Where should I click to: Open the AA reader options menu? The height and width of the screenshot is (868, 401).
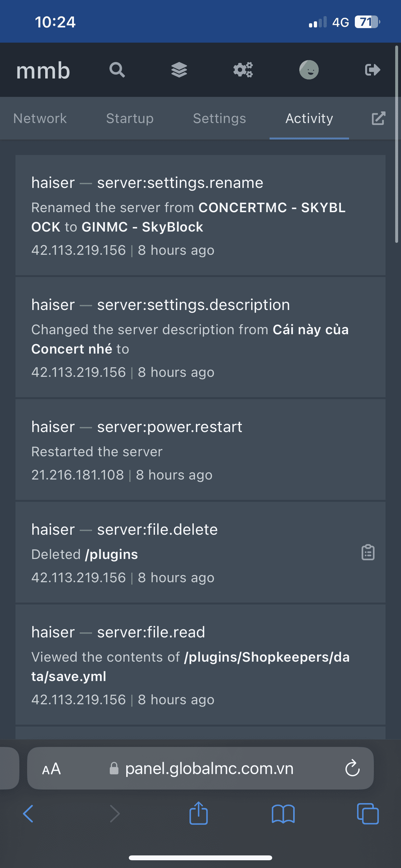(51, 769)
